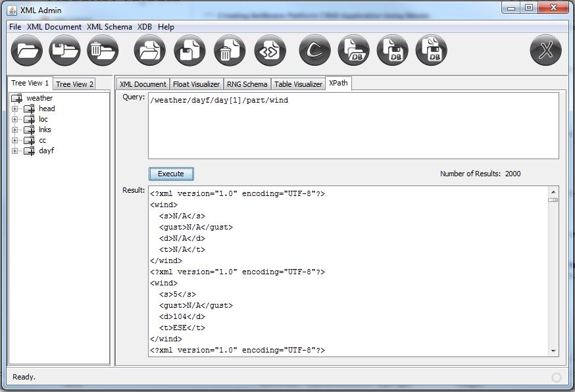Click the delete folder (trash and folder) icon

(x=103, y=51)
